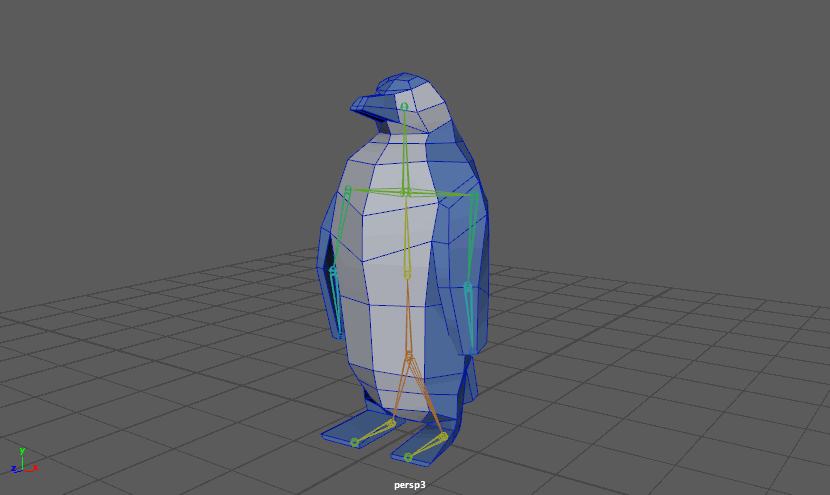
Task: Select the shoulder joint on the viewer's right
Action: point(475,195)
